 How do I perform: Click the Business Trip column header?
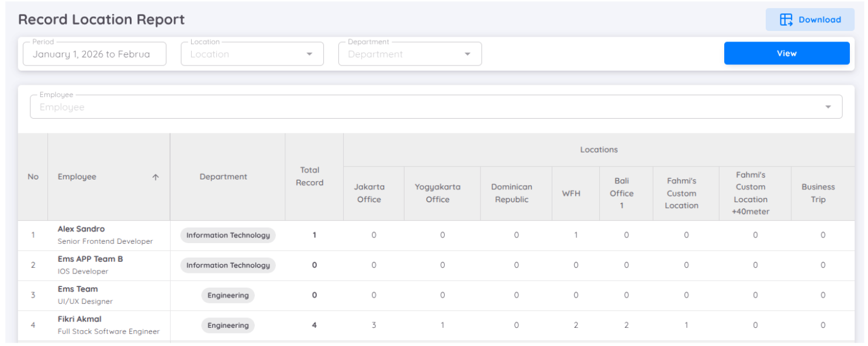822,193
